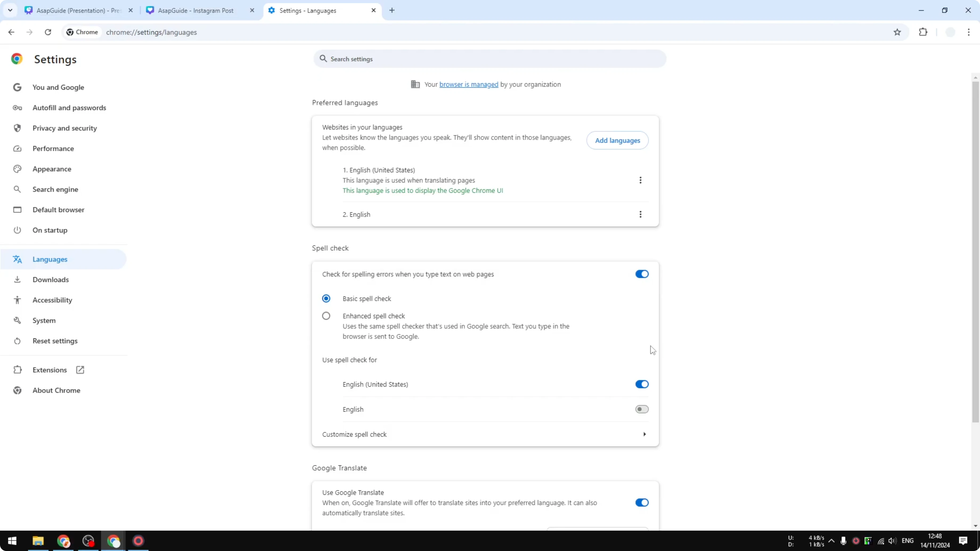Open more actions menu for 2. English
980x551 pixels.
pos(640,215)
